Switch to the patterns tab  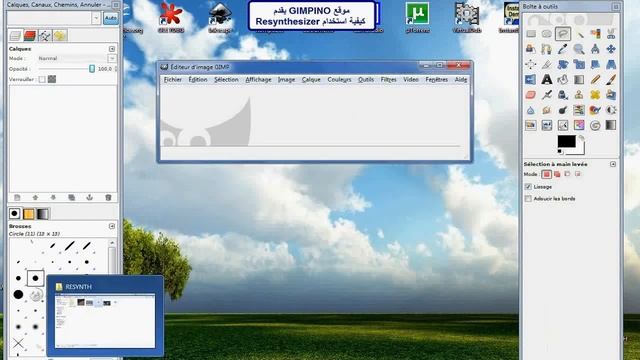coord(29,213)
